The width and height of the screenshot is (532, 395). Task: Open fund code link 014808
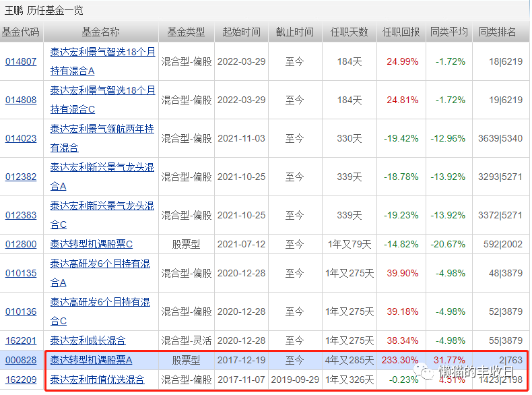tap(21, 100)
